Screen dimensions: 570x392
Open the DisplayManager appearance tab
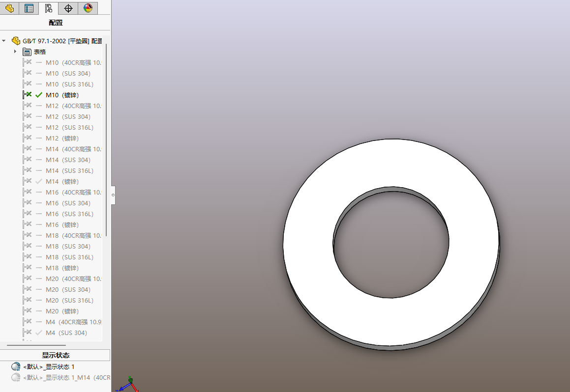click(x=88, y=8)
